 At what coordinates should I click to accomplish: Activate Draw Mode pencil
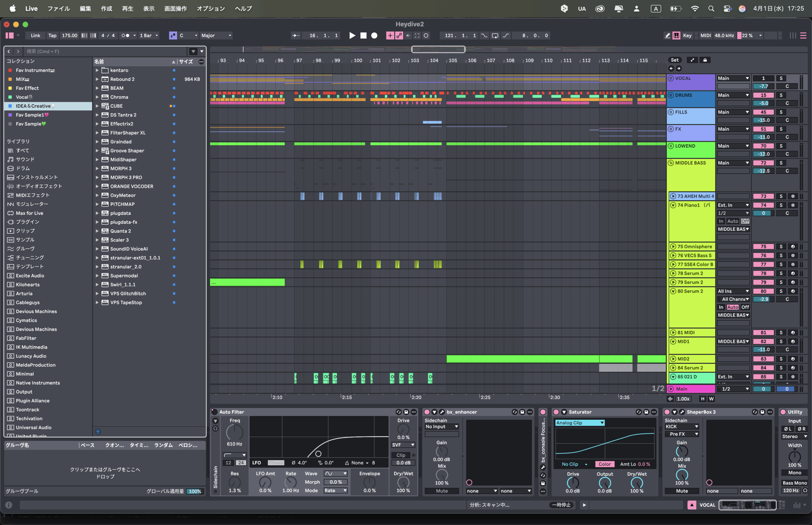[667, 36]
